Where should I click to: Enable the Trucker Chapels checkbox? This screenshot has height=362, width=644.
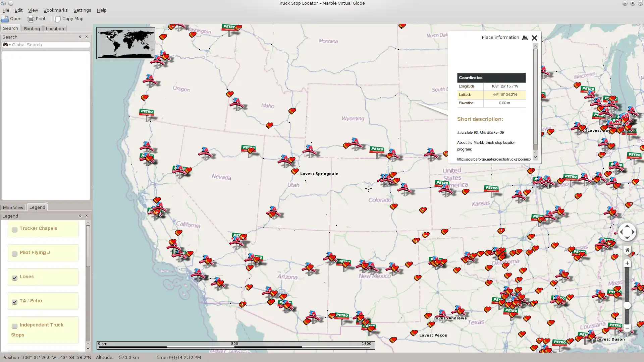(x=14, y=230)
